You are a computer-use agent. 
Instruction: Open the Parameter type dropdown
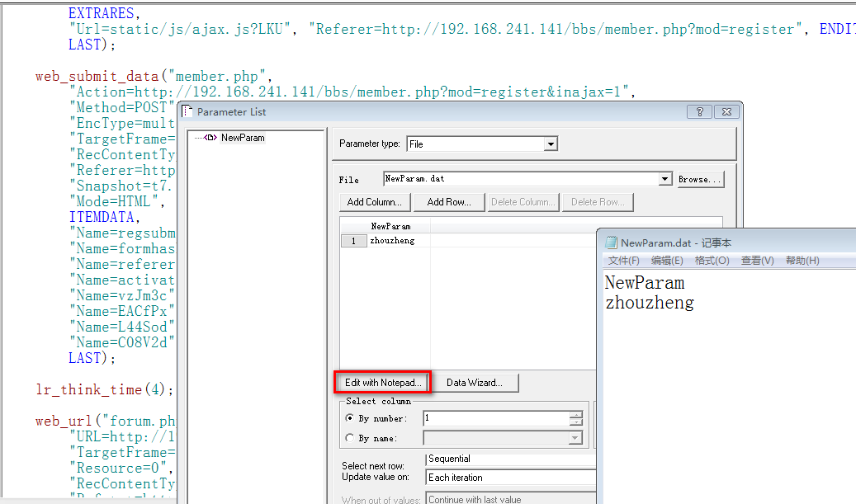pyautogui.click(x=551, y=144)
